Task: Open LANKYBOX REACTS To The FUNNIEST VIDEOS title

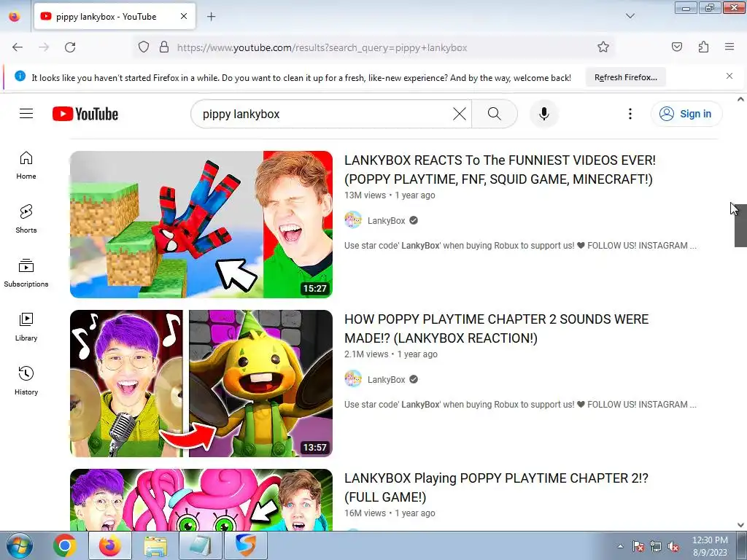Action: point(500,169)
